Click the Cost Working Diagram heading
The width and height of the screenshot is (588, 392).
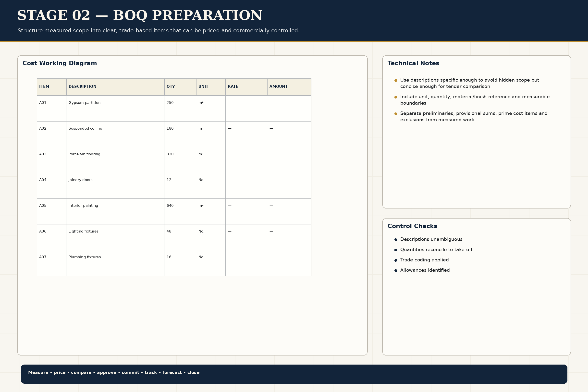[x=60, y=63]
